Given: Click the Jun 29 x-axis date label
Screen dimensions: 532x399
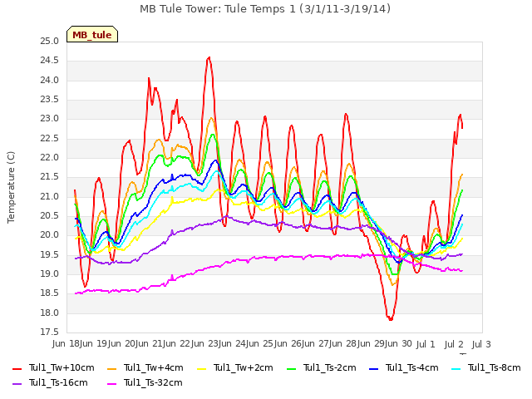Looking at the screenshot, I should tap(372, 344).
